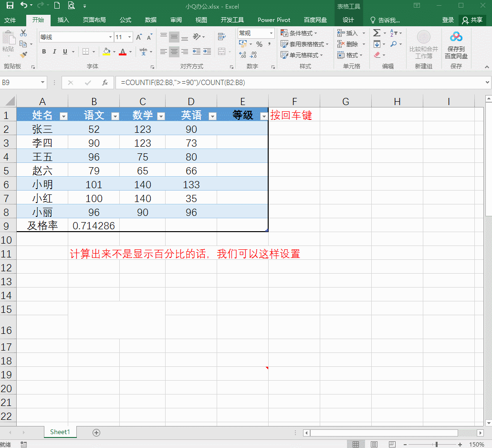Toggle center horizontal alignment
The image size is (492, 448).
(174, 52)
